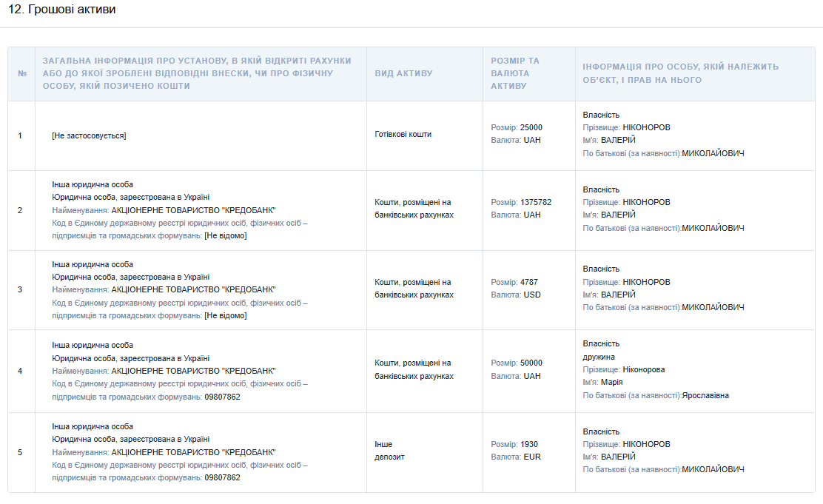Click the "Готівкові кошти" asset type cell
The image size is (823, 504).
point(403,135)
